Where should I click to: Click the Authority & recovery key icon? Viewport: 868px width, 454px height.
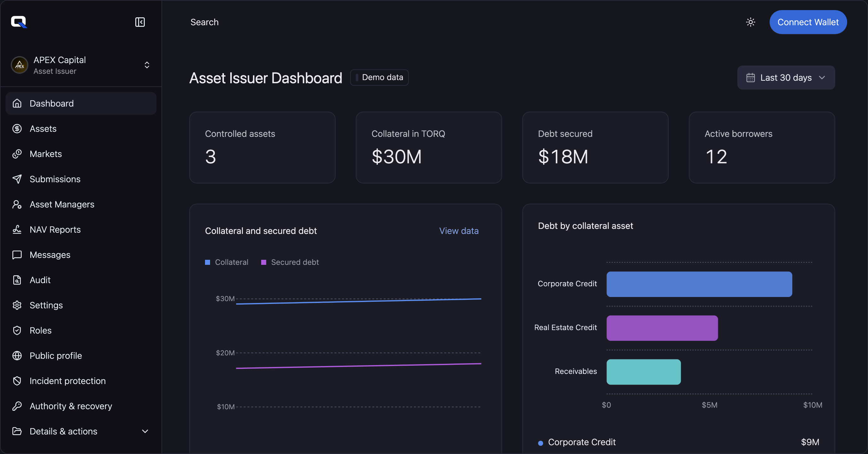(x=17, y=406)
